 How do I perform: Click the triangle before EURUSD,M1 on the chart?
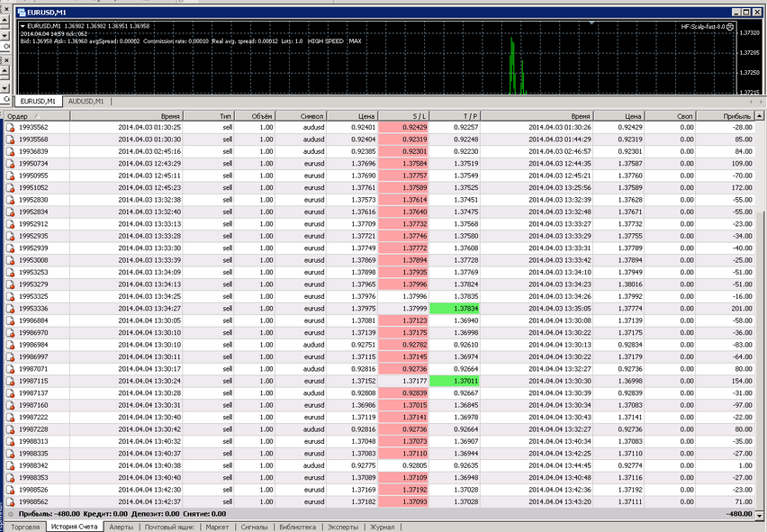click(x=23, y=26)
